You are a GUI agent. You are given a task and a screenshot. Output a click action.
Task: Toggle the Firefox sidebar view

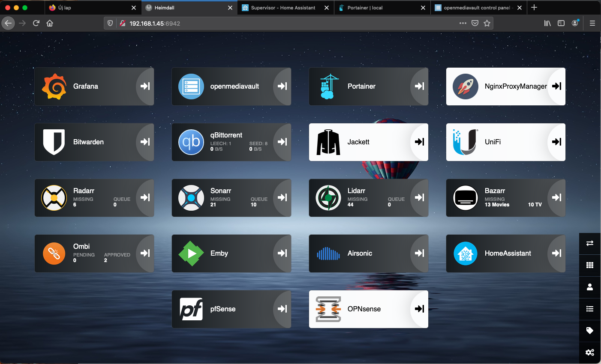[x=561, y=23]
